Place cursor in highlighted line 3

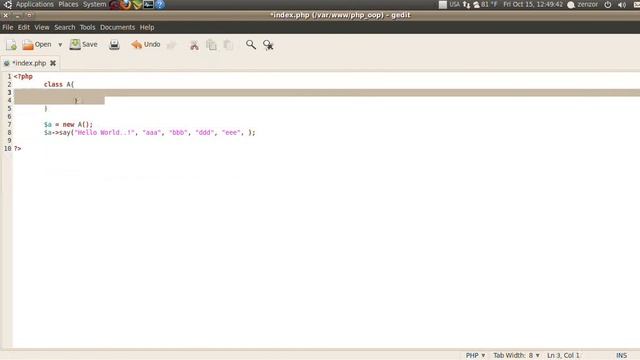pos(327,93)
